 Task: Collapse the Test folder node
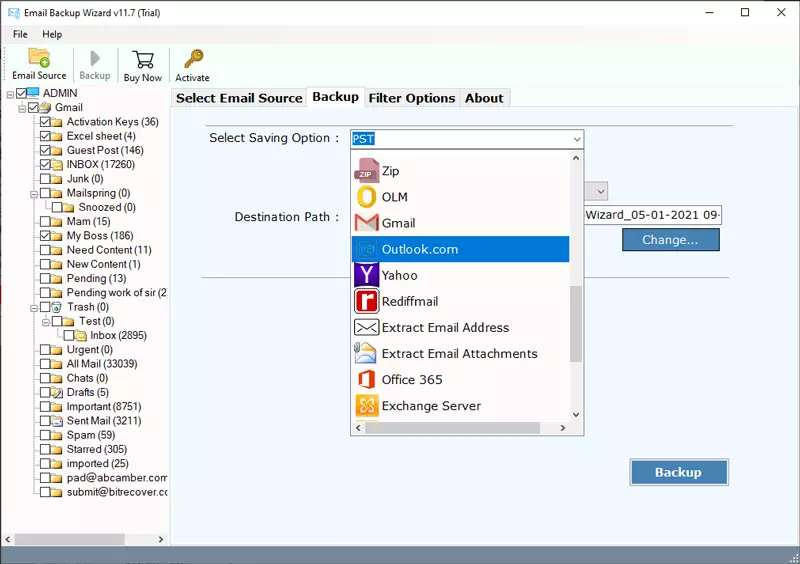(x=45, y=323)
